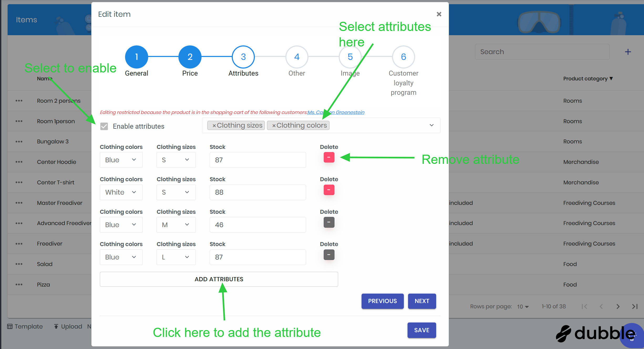Remove the Clothing sizes tag
The height and width of the screenshot is (349, 644).
tap(214, 126)
